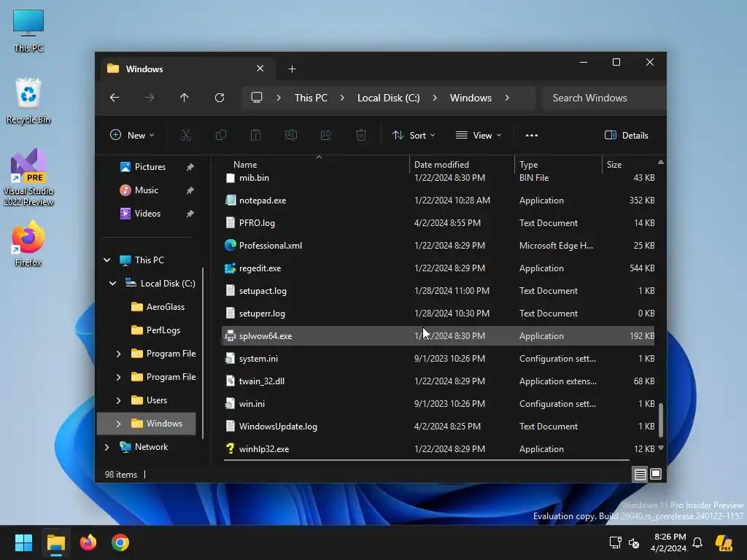Select the notepad.exe file icon
Viewport: 747px width, 560px height.
(231, 201)
